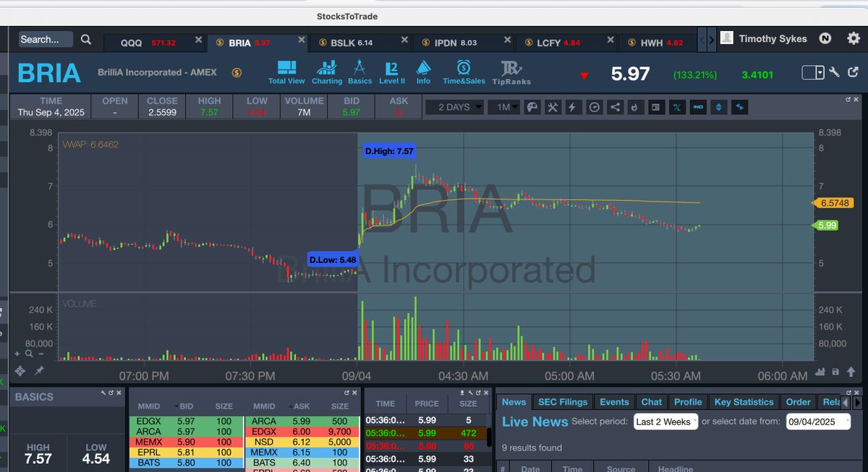Open the Total View module

click(286, 72)
